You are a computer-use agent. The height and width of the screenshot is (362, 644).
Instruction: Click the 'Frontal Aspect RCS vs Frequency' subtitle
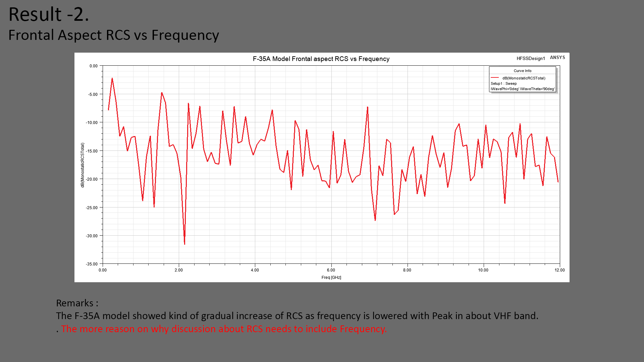(x=113, y=35)
